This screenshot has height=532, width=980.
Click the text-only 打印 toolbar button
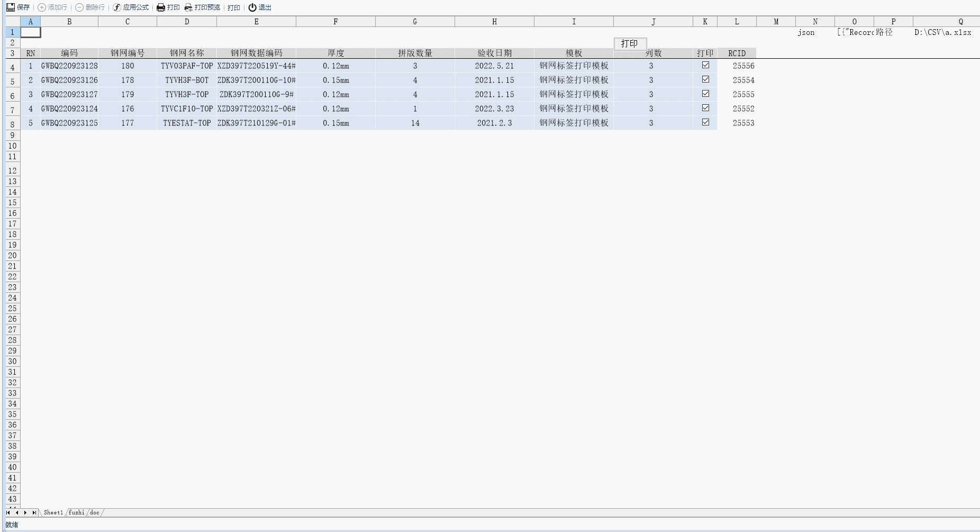(x=233, y=7)
